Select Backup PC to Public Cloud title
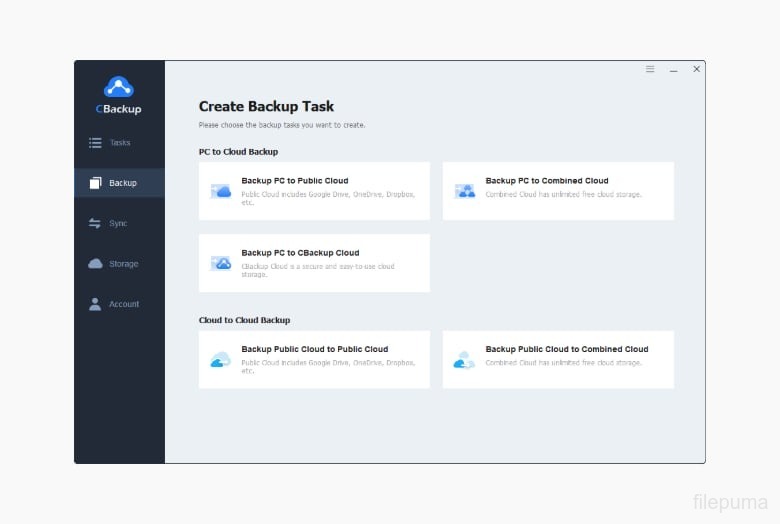This screenshot has height=524, width=780. tap(295, 181)
